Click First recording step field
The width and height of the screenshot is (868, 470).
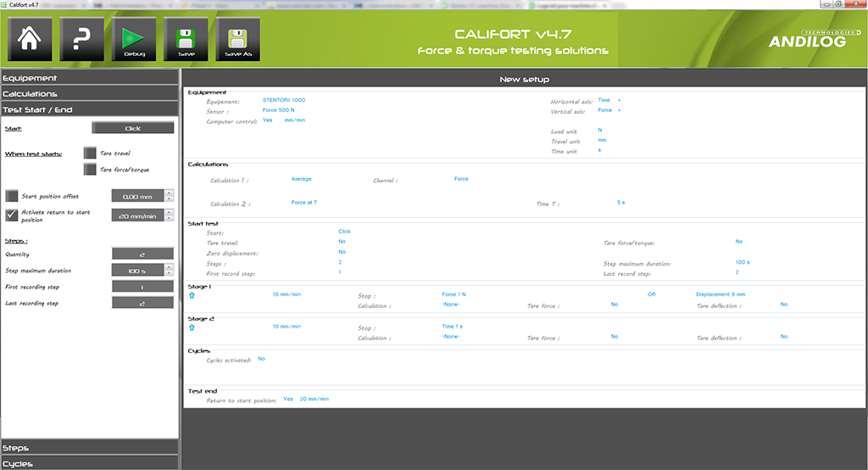[142, 287]
